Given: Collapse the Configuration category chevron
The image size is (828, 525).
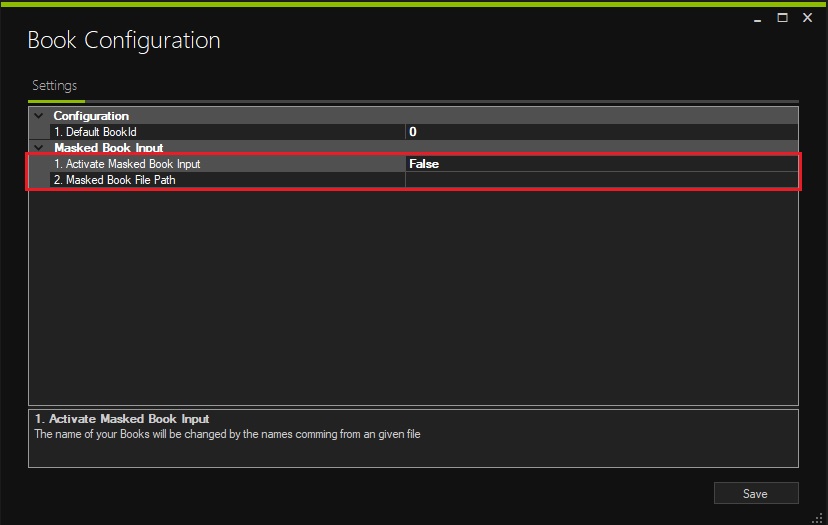Looking at the screenshot, I should [x=39, y=116].
